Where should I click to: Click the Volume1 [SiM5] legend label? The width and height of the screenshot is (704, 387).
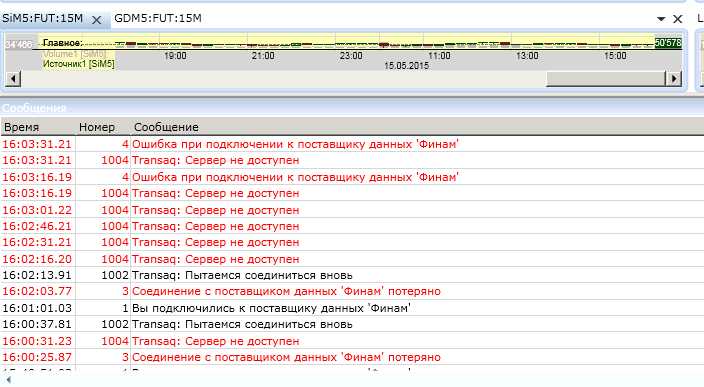[x=75, y=54]
